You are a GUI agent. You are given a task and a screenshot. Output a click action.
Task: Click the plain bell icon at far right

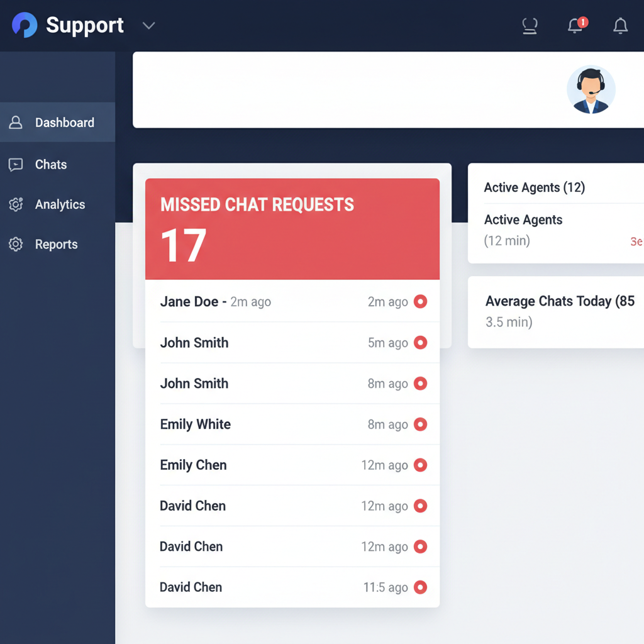pyautogui.click(x=620, y=26)
